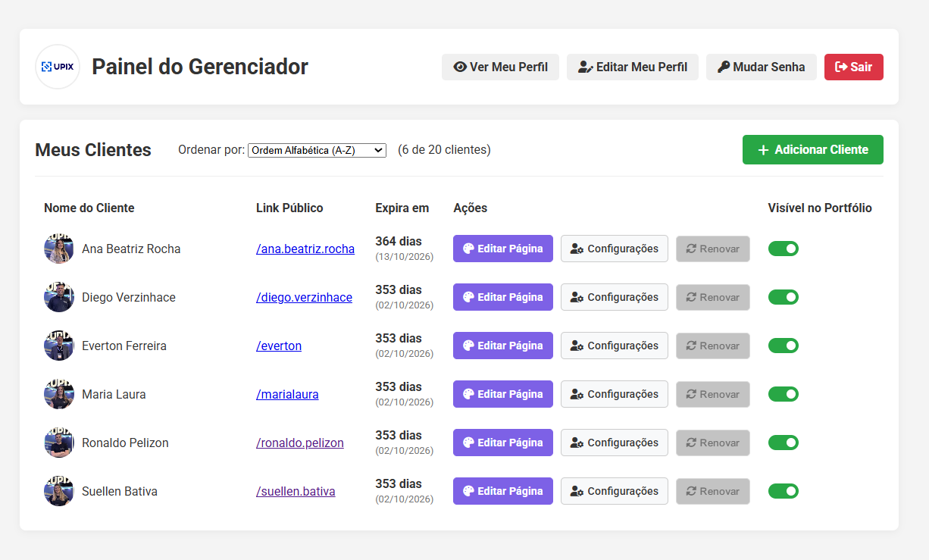Click Ronaldo Pelizon's Configurações button
Viewport: 929px width, 560px height.
(614, 443)
